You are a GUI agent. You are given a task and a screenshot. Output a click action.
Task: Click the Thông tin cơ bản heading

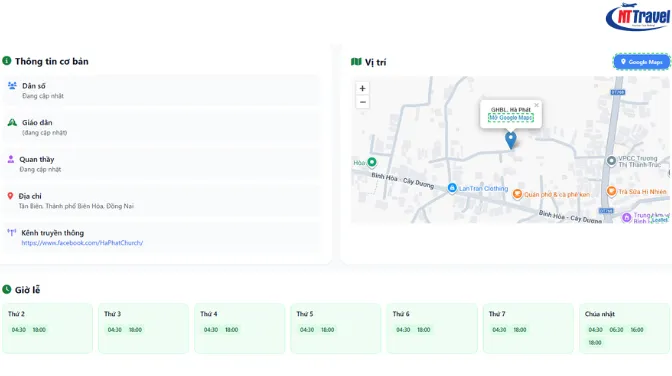(x=52, y=61)
